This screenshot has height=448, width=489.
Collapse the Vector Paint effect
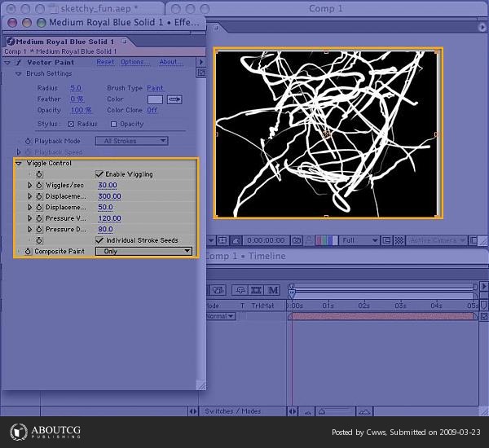click(7, 63)
